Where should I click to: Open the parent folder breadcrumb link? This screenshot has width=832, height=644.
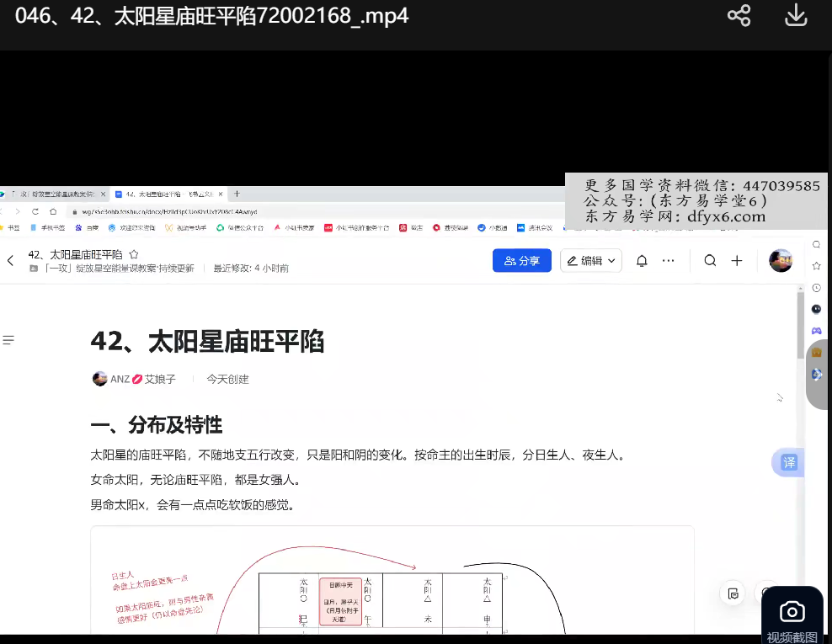click(118, 269)
